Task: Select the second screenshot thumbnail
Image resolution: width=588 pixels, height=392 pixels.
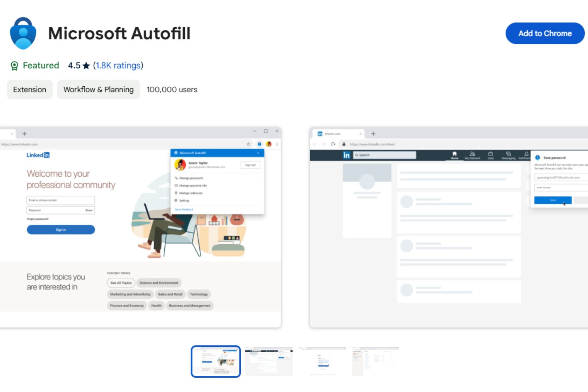Action: coord(269,361)
